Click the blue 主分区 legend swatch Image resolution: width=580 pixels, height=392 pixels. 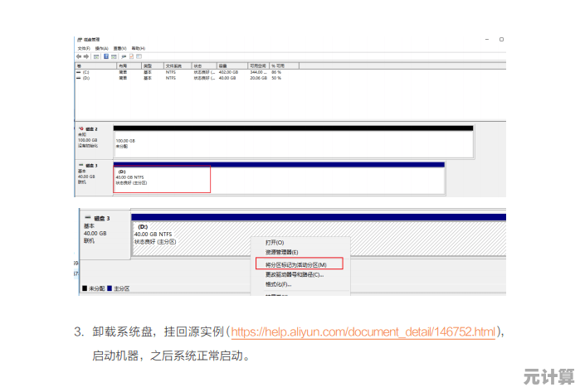pos(110,288)
